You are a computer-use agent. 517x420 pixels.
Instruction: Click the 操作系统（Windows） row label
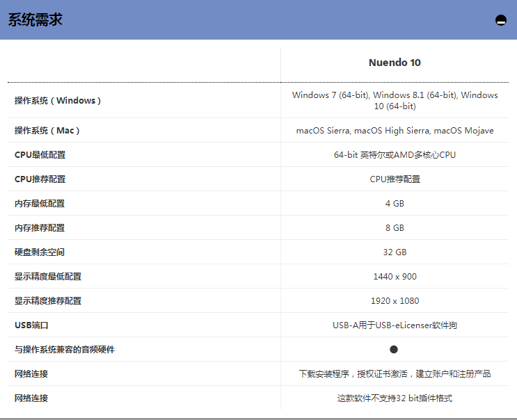(57, 100)
